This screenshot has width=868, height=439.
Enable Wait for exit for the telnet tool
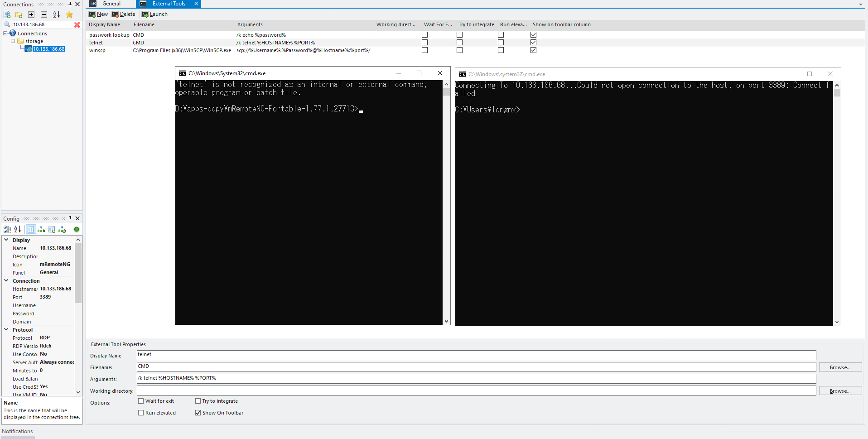pos(141,401)
